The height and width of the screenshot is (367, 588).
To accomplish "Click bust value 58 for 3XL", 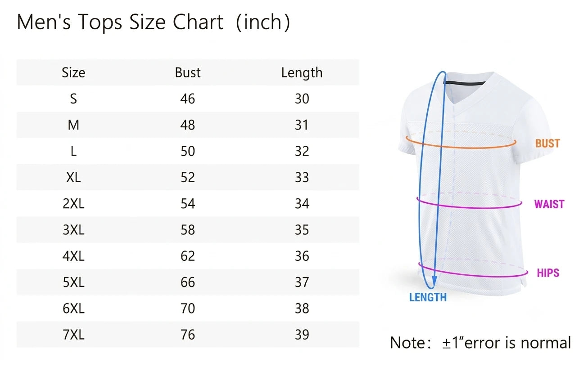I will click(x=188, y=230).
